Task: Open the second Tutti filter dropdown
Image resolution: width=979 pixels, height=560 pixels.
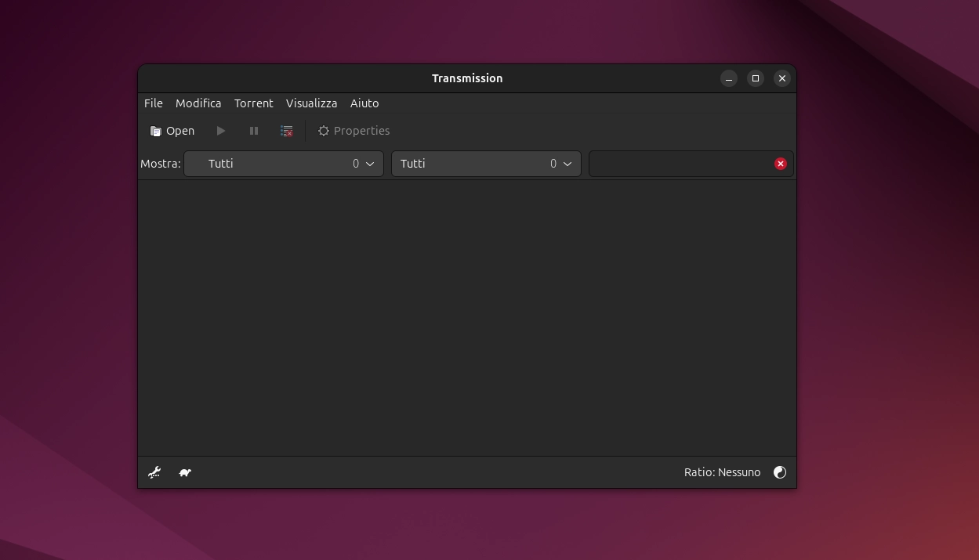Action: pyautogui.click(x=486, y=164)
